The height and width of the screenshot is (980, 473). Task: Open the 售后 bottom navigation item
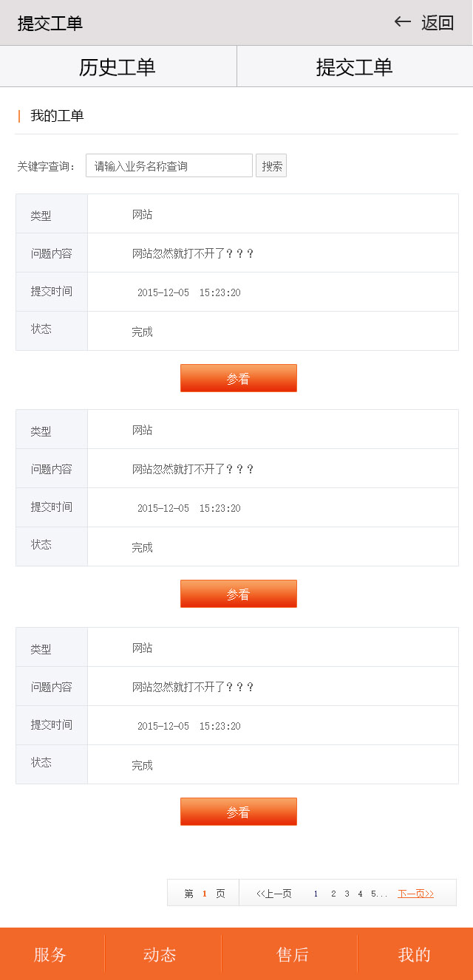coord(293,954)
